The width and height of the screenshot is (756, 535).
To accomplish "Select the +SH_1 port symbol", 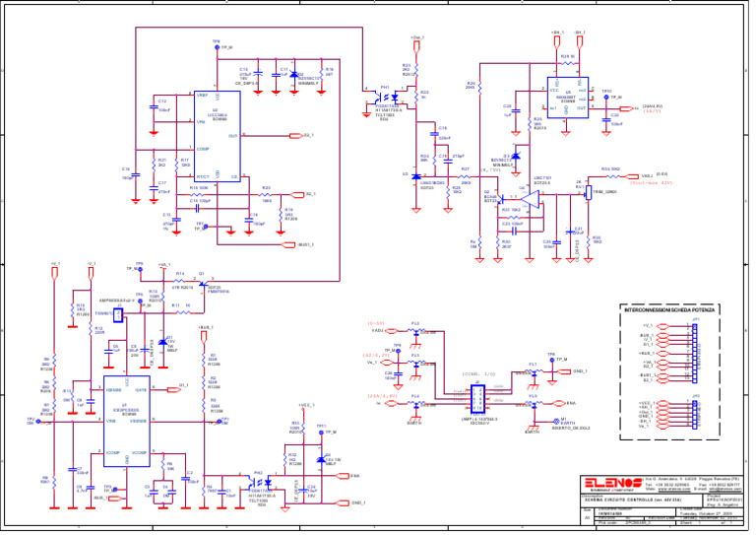I will (557, 41).
